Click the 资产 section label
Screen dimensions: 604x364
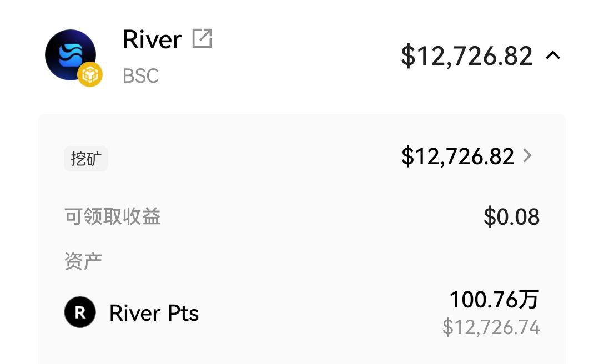click(83, 261)
